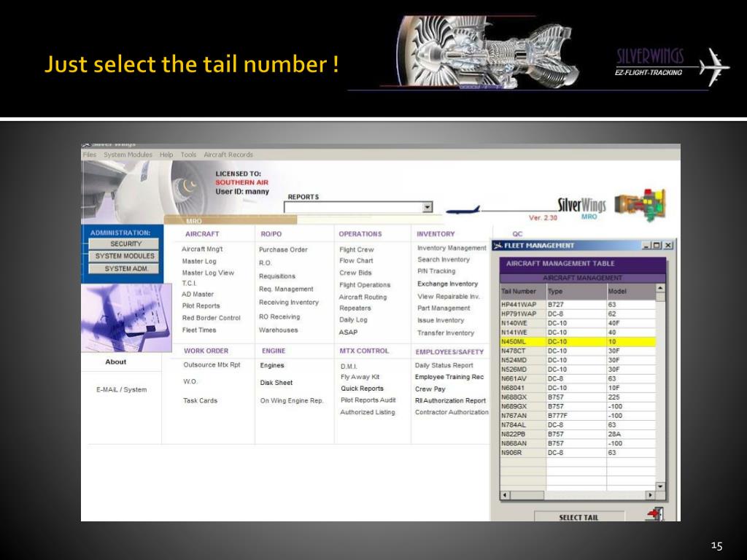Click the table scroll up arrow
Image resolution: width=747 pixels, height=560 pixels.
(660, 288)
